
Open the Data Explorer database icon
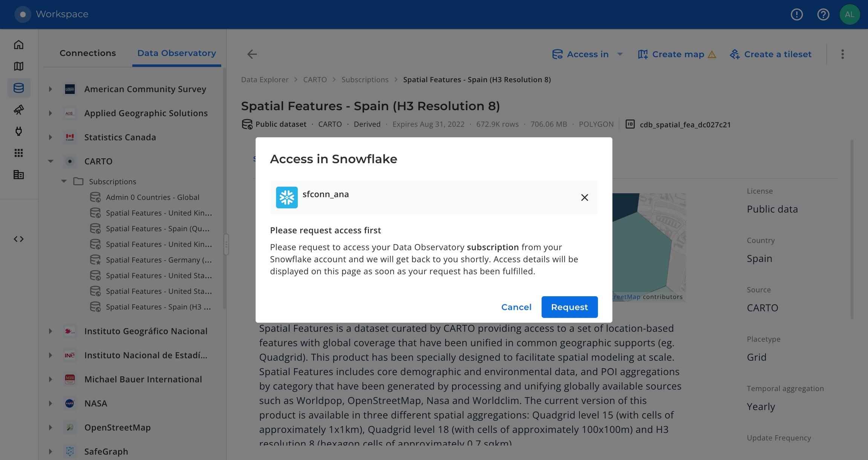[18, 88]
